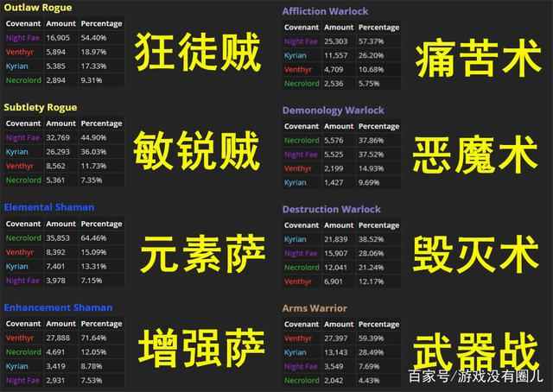Click the 7.53% percentage cell
The height and width of the screenshot is (392, 553).
pos(92,380)
